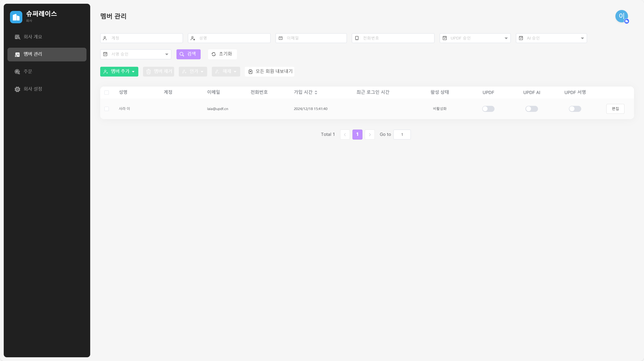The image size is (644, 361).
Task: Go to the 주문 orders section
Action: (x=47, y=72)
